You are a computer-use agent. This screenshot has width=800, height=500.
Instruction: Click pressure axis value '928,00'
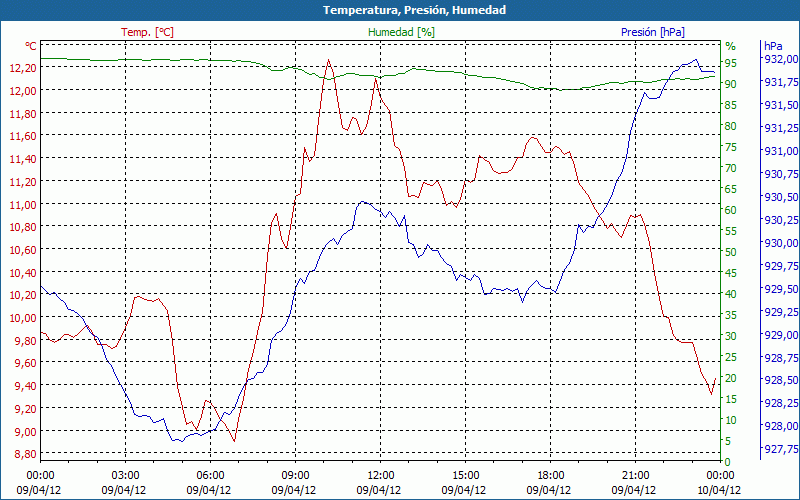point(779,426)
